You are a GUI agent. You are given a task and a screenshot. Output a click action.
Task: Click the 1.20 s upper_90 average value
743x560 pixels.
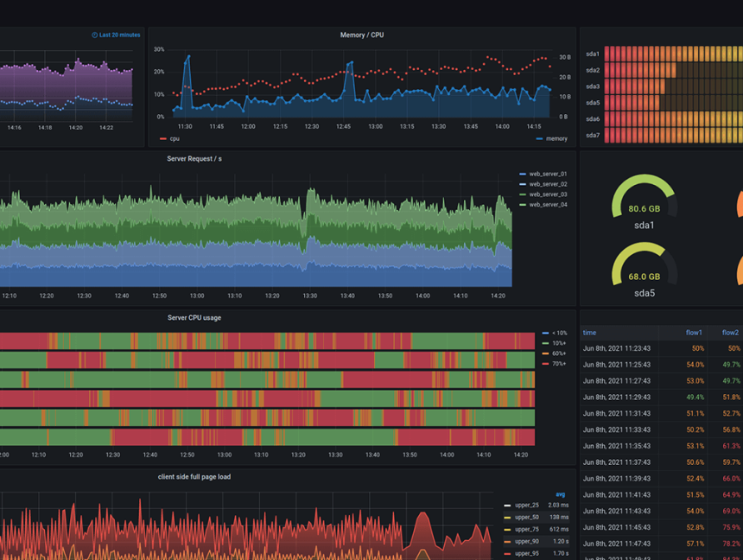561,542
